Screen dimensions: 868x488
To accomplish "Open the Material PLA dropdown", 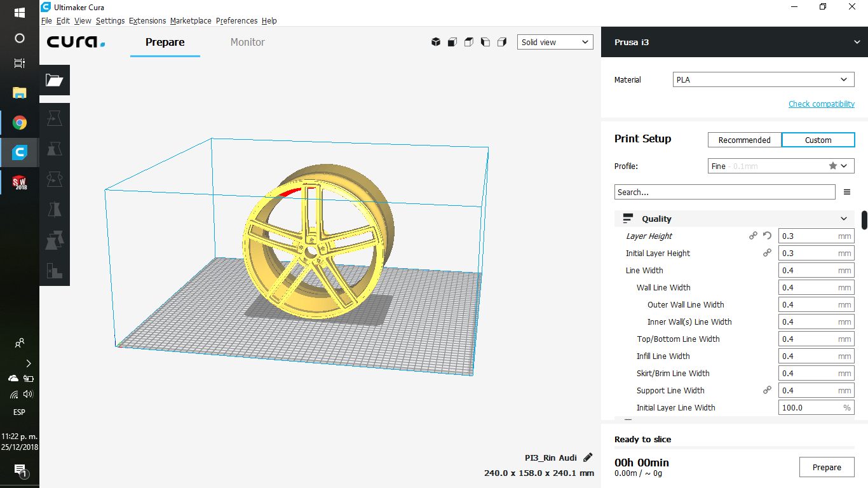I will pos(764,79).
